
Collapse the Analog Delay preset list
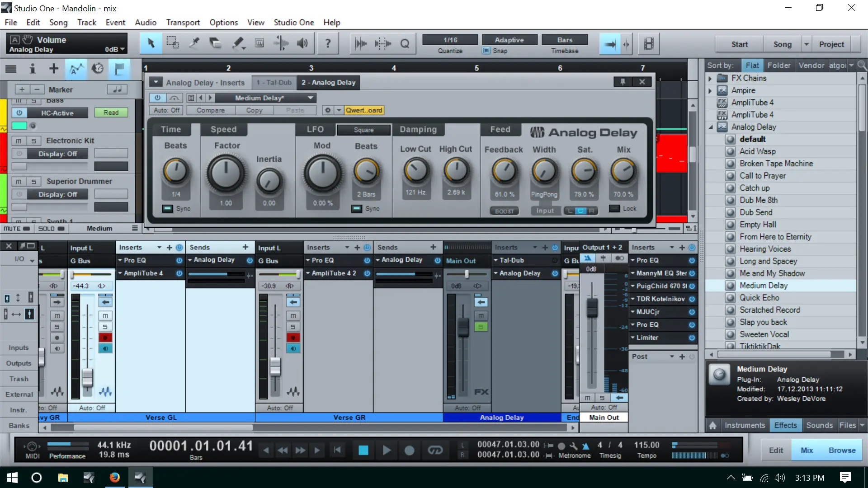coord(711,127)
